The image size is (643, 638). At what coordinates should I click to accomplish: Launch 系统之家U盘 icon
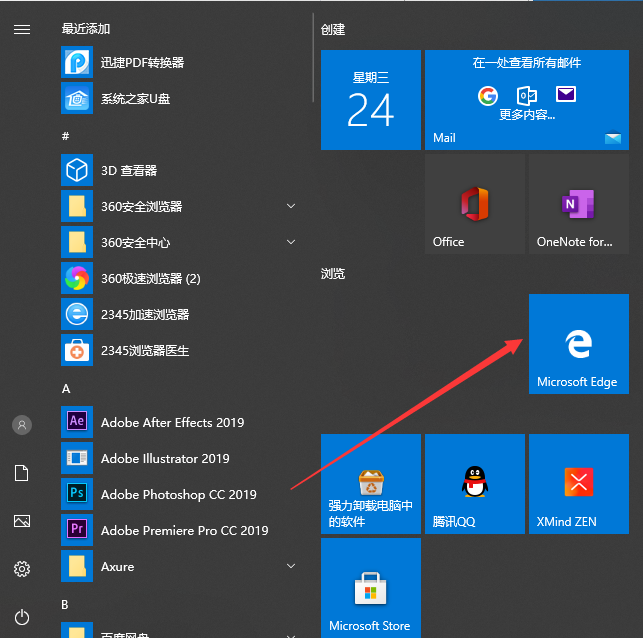77,98
